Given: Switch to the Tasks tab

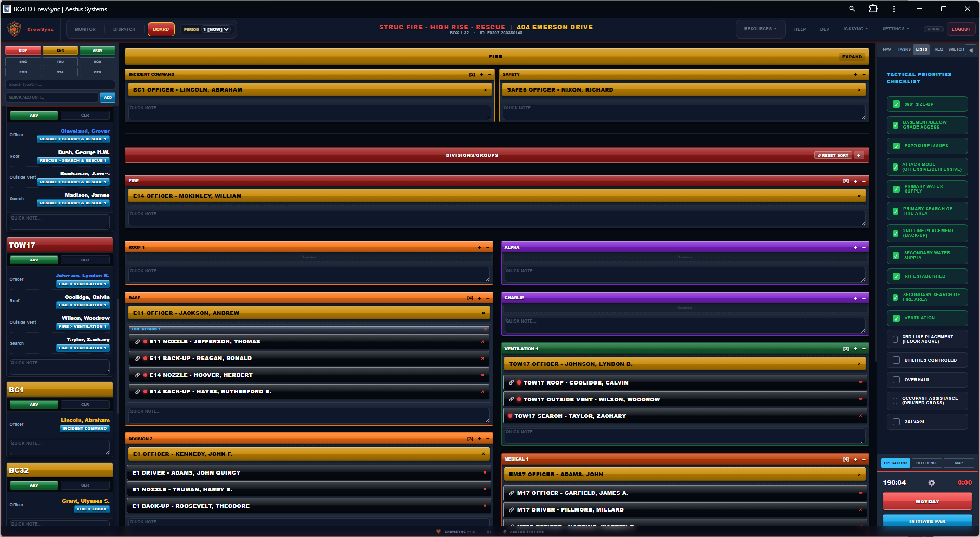Looking at the screenshot, I should click(x=904, y=50).
